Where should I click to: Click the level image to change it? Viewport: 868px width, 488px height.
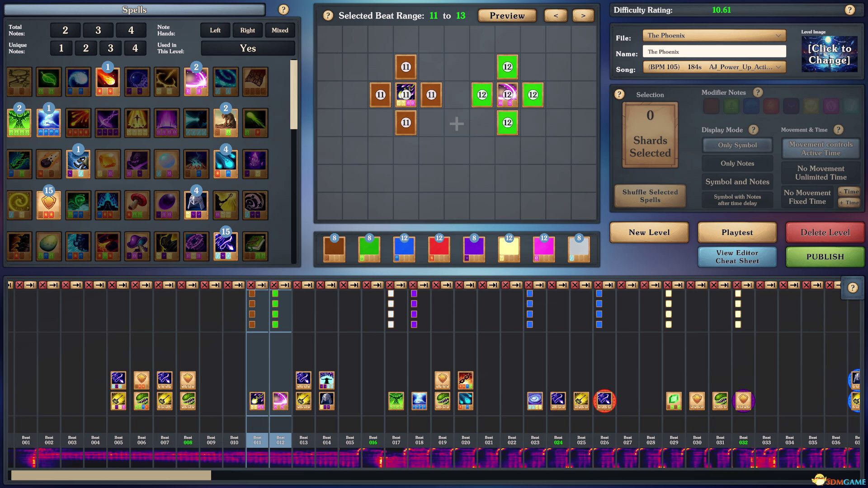click(829, 54)
